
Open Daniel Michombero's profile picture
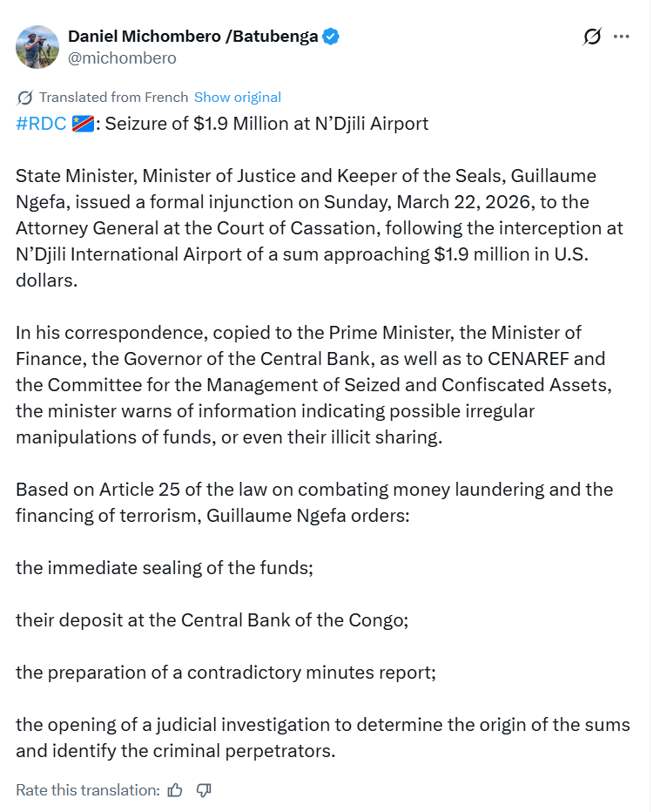37,47
